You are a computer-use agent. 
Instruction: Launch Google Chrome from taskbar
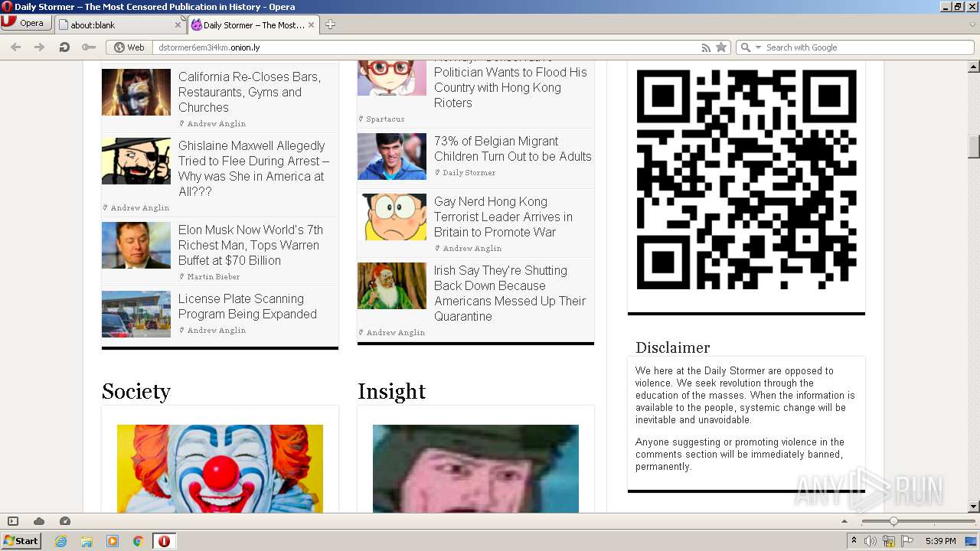[138, 541]
